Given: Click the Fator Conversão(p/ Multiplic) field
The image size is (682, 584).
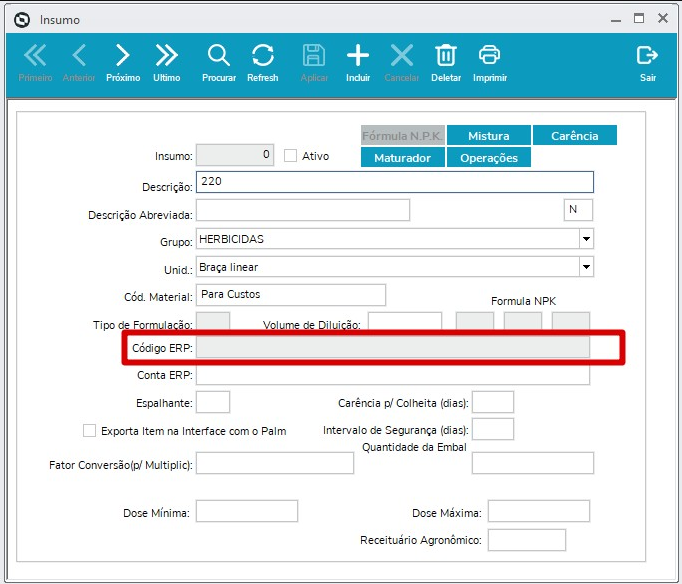Looking at the screenshot, I should click(x=275, y=463).
